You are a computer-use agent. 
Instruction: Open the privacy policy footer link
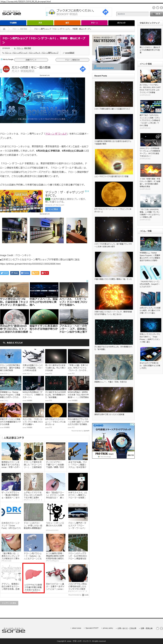[108, 628]
